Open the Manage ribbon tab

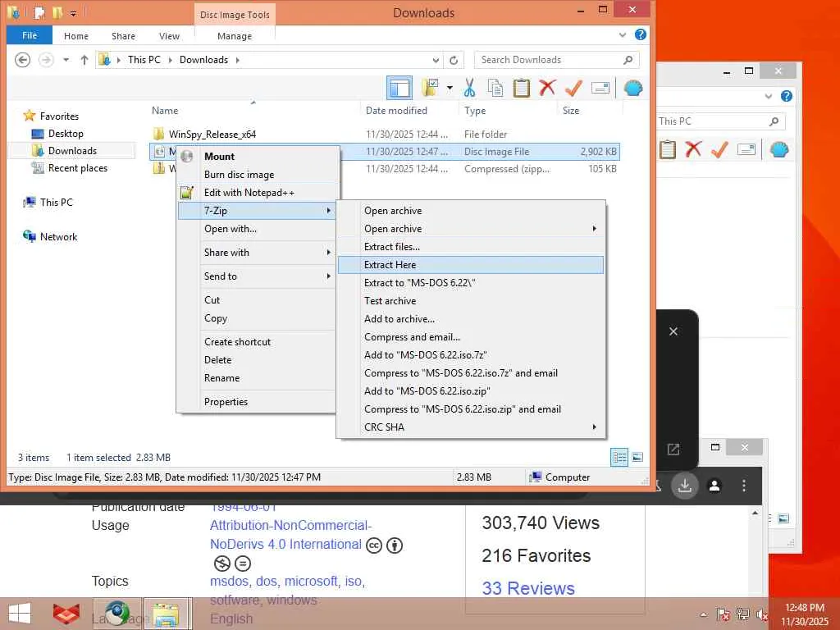(235, 36)
